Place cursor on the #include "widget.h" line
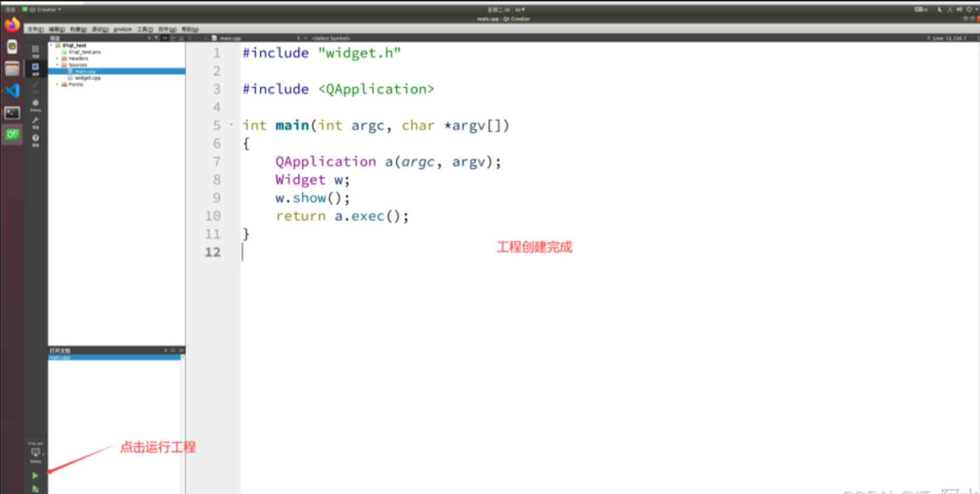Image resolution: width=980 pixels, height=494 pixels. 321,53
